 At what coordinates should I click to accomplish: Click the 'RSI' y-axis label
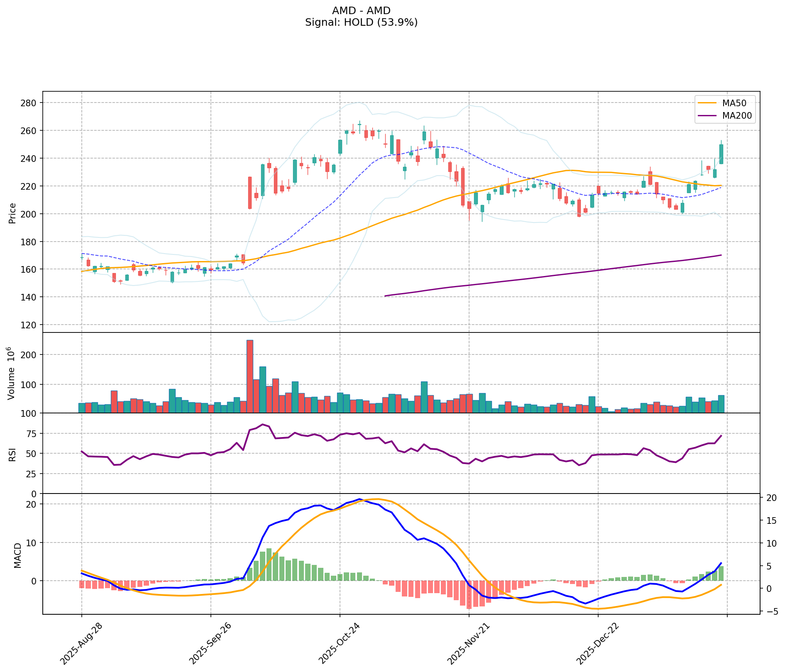coord(12,454)
